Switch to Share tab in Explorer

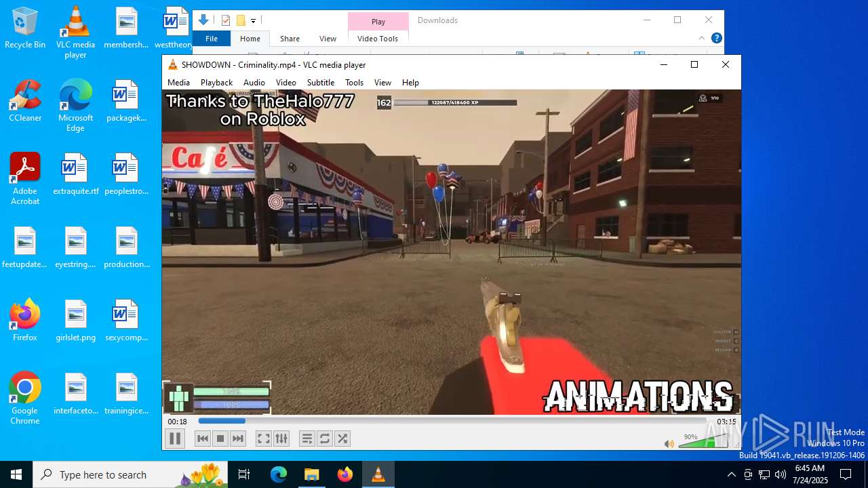point(290,39)
